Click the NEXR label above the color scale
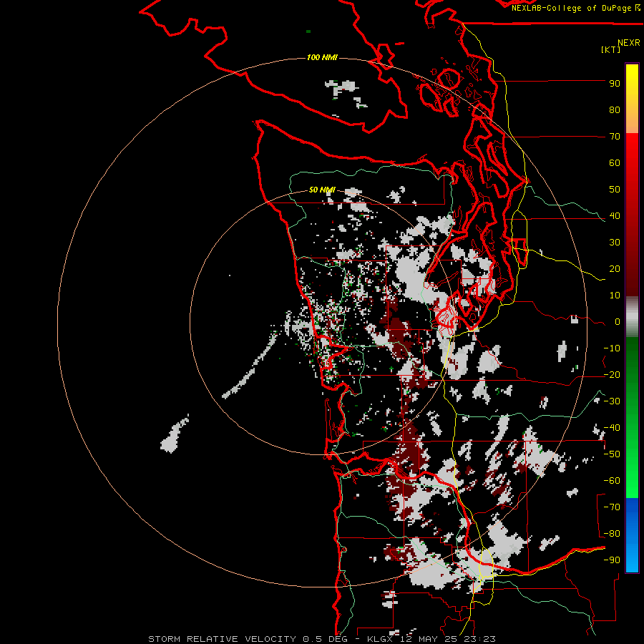 pyautogui.click(x=629, y=43)
